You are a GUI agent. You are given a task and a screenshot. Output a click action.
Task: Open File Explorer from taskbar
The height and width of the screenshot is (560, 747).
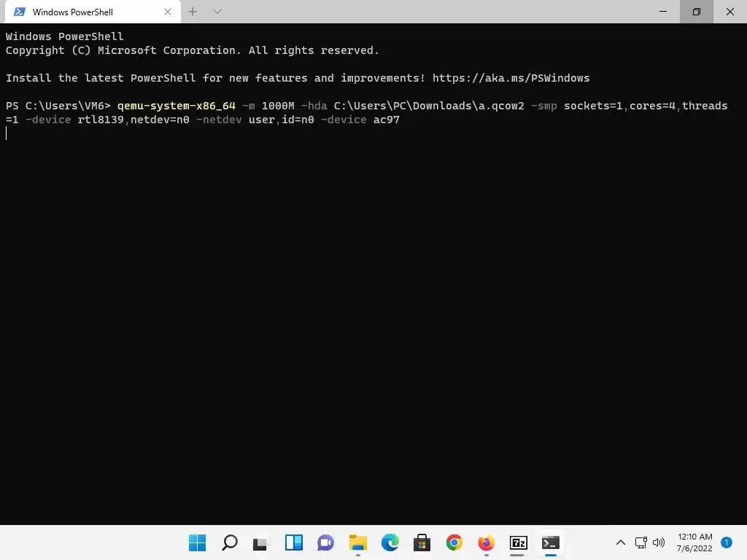coord(357,542)
